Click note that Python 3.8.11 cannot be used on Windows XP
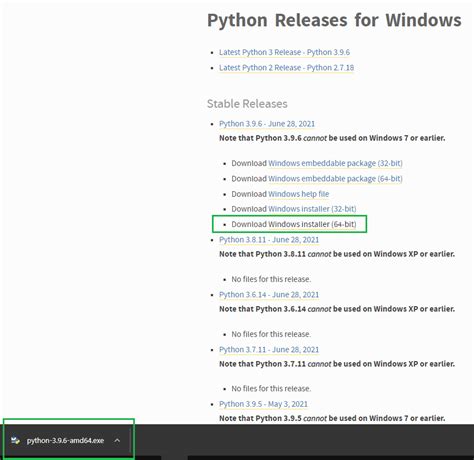Screen dimensions: 474x460 click(x=337, y=254)
